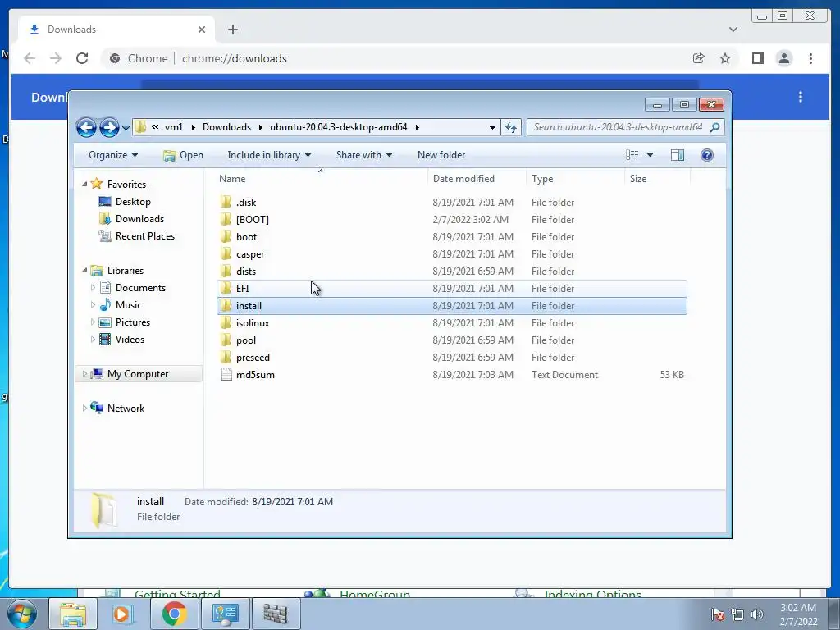Collapse the Favorites group
The image size is (840, 630).
(84, 184)
